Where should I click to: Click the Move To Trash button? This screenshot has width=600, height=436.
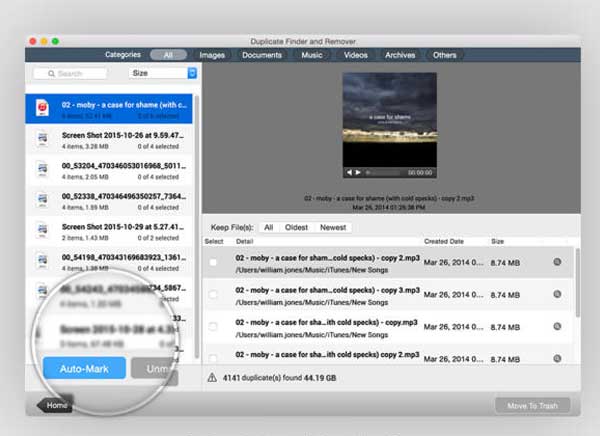click(532, 405)
